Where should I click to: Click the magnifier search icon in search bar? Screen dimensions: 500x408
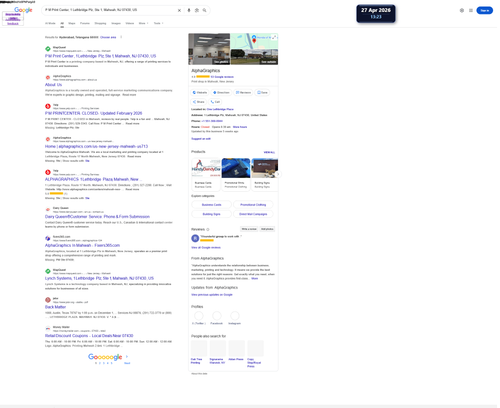coord(204,10)
